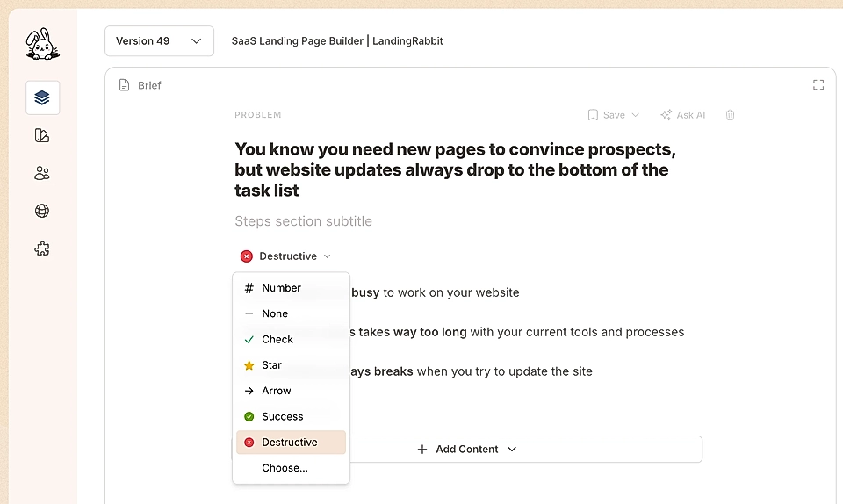Choose Star bullet style

[x=291, y=365]
